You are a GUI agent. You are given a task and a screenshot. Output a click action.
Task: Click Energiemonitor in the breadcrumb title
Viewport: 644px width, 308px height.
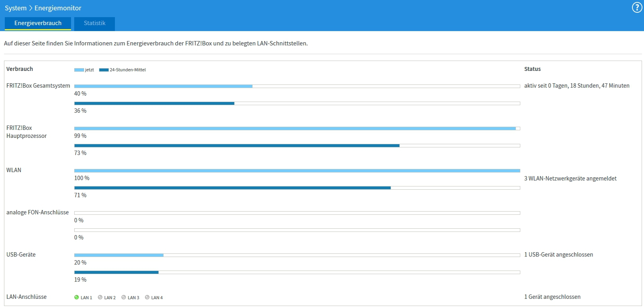(58, 8)
